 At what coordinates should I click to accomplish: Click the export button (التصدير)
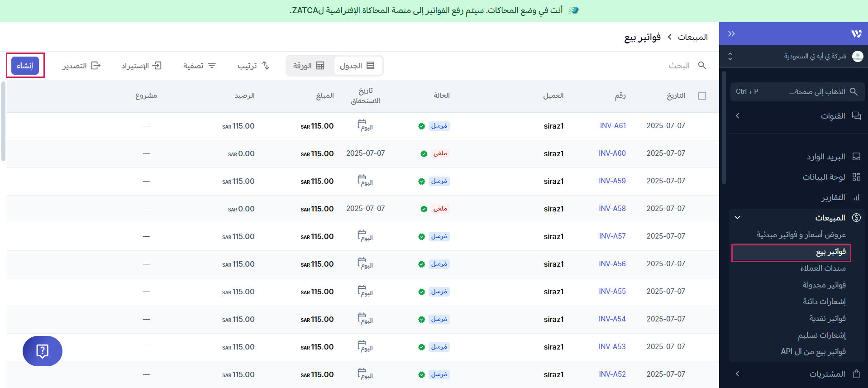81,66
